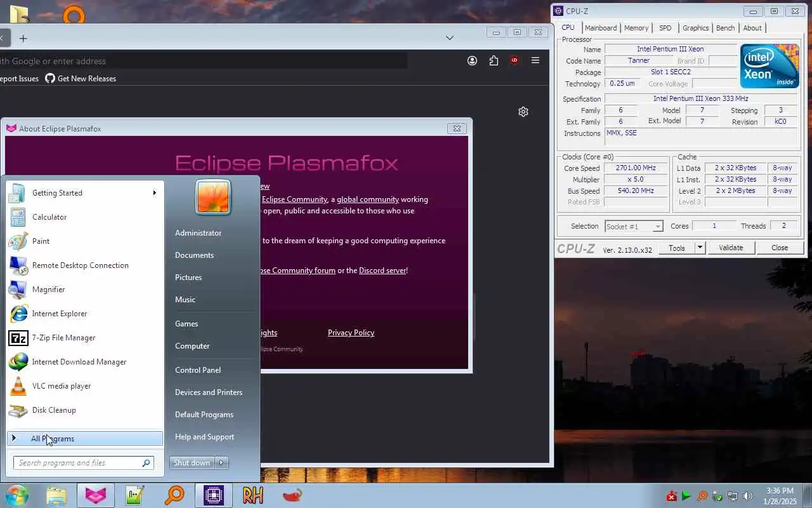The image size is (812, 508).
Task: Open the Privacy Policy link
Action: coord(351,333)
